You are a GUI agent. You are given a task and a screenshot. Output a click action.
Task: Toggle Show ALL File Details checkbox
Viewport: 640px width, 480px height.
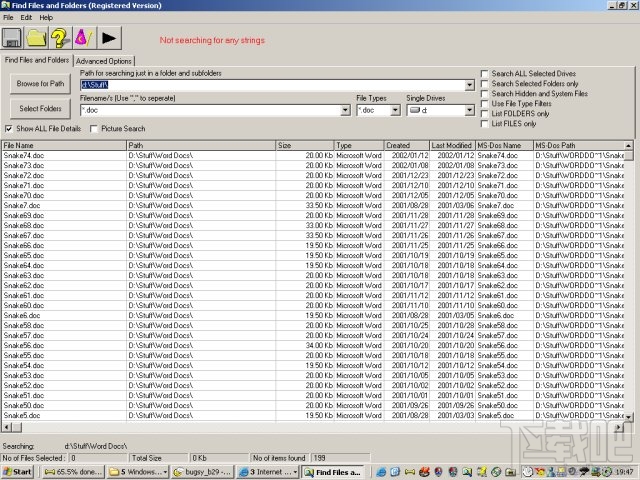[x=9, y=129]
